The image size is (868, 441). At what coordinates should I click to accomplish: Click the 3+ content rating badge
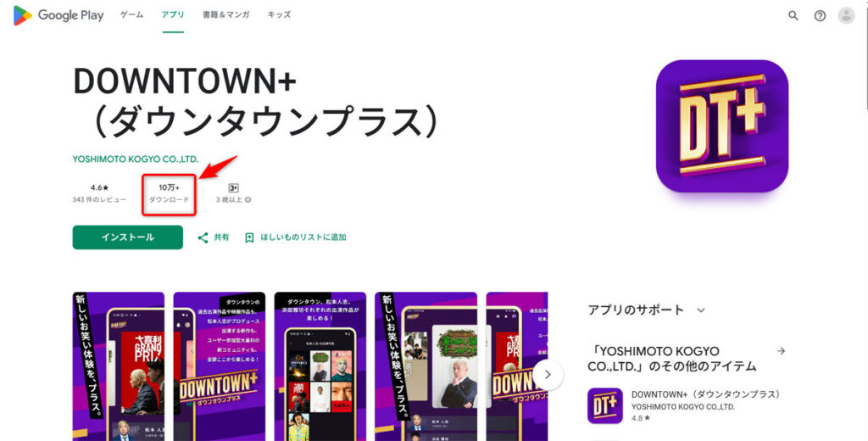(234, 187)
